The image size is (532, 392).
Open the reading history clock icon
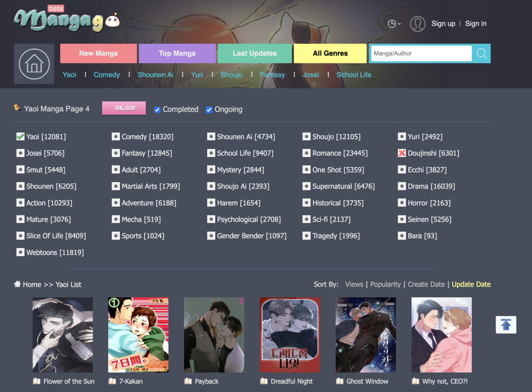392,24
